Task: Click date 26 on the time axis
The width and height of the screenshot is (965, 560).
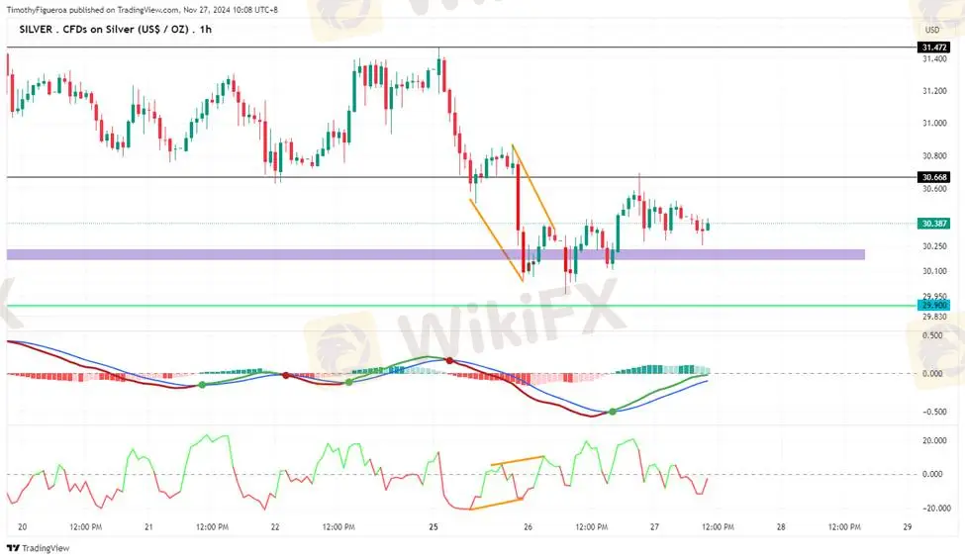Action: 529,526
